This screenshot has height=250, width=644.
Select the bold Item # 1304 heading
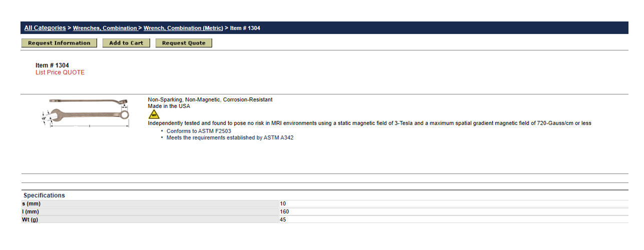click(x=52, y=65)
